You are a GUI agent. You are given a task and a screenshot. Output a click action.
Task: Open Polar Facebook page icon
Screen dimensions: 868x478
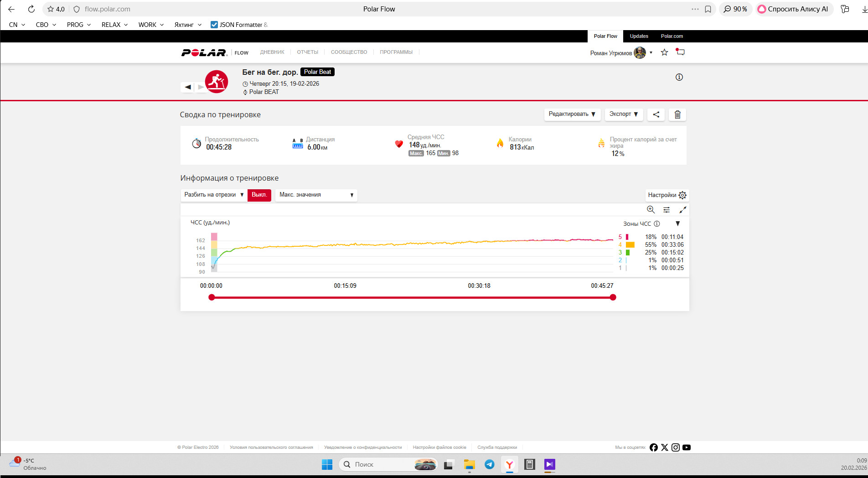point(654,447)
